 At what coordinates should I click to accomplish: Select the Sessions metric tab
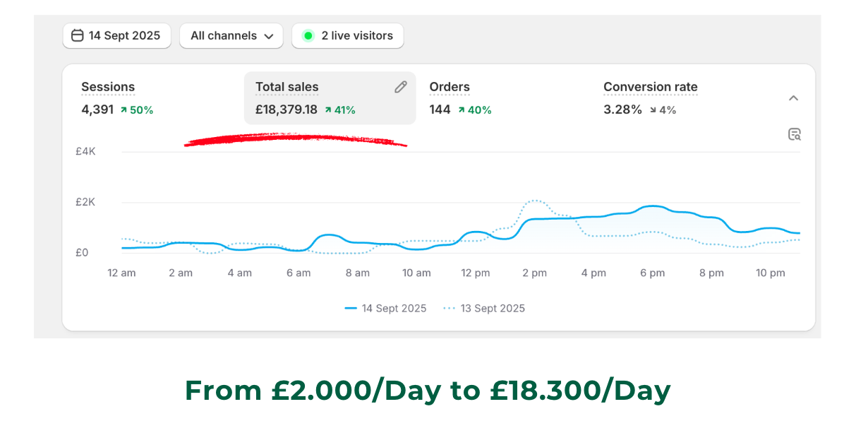click(117, 98)
